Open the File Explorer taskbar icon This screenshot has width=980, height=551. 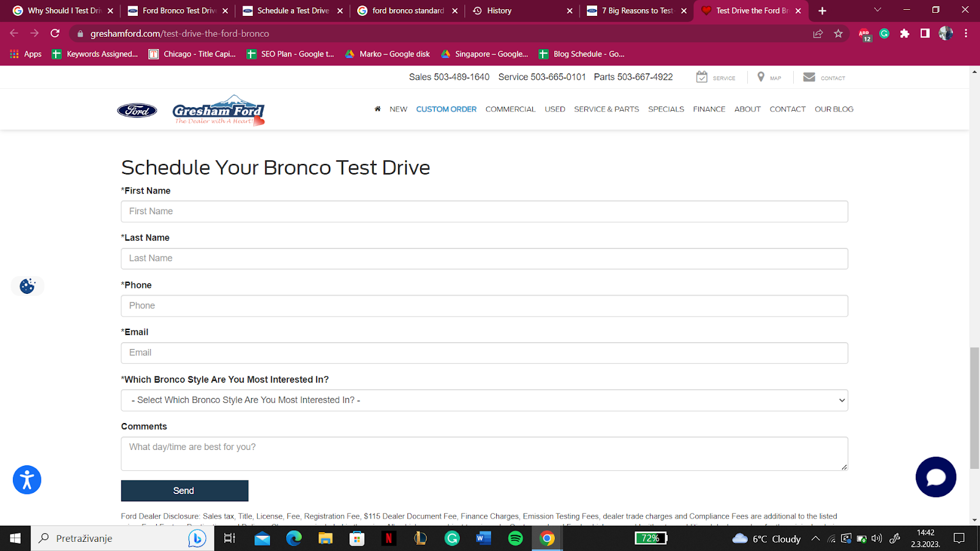coord(325,538)
